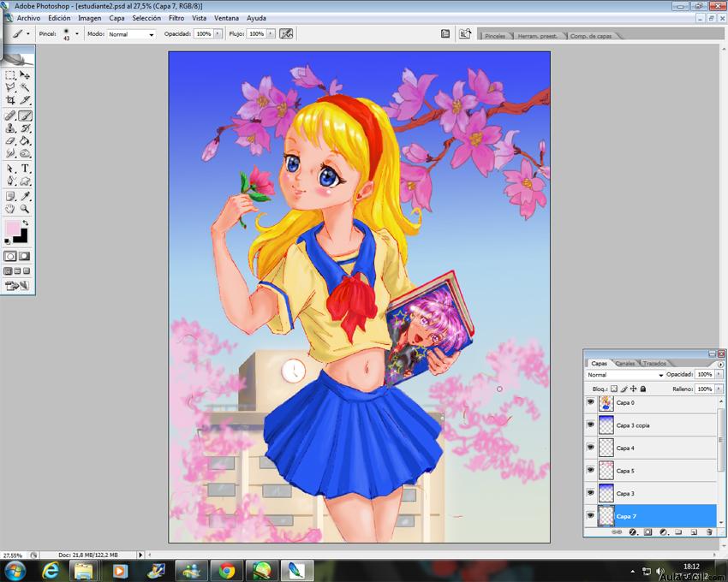The image size is (728, 582).
Task: Add a layer mask in Capas panel
Action: pyautogui.click(x=647, y=532)
